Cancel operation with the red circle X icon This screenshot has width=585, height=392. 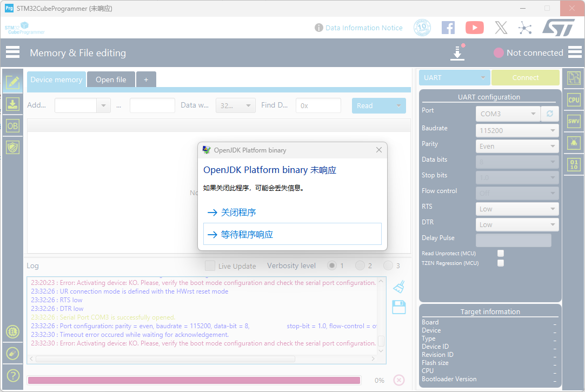[399, 380]
